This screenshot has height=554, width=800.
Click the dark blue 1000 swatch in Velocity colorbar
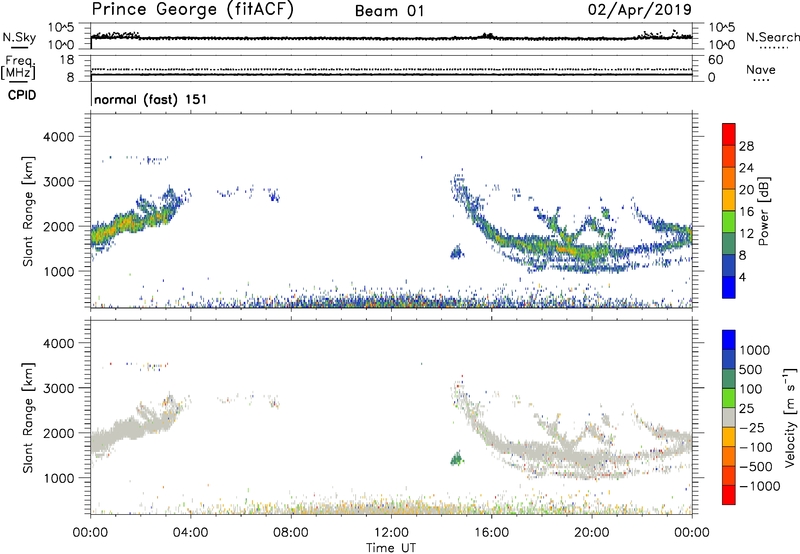coord(729,340)
